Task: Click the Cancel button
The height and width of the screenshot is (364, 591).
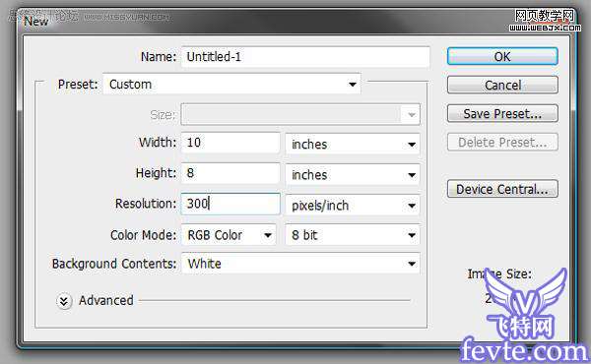Action: pyautogui.click(x=502, y=85)
